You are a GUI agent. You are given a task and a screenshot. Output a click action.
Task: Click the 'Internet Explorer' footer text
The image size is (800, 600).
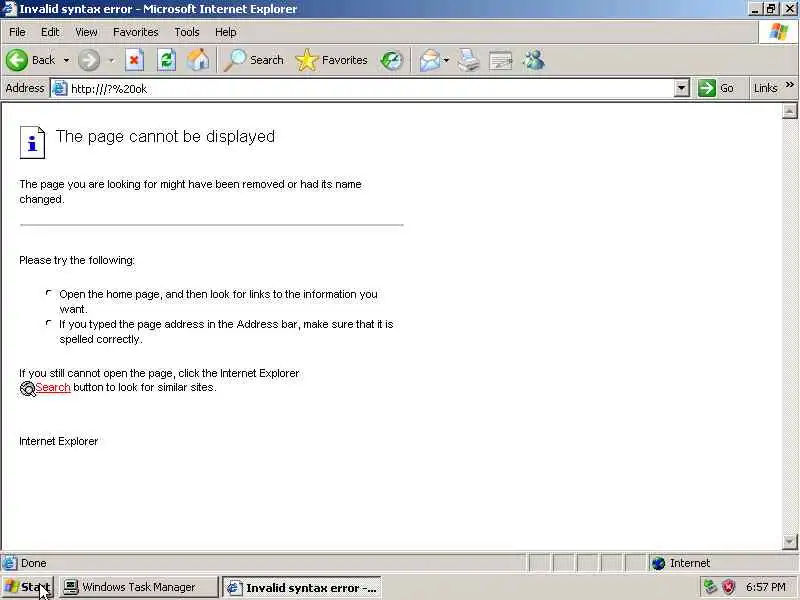[59, 441]
